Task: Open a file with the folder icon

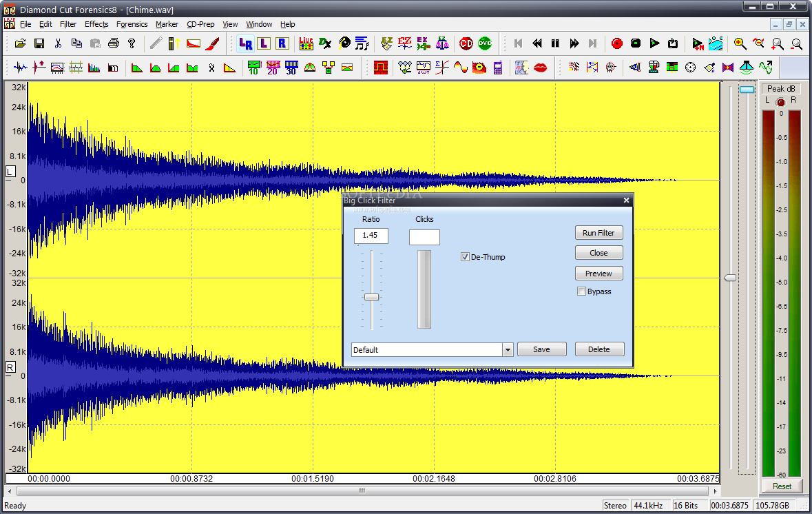Action: 20,43
